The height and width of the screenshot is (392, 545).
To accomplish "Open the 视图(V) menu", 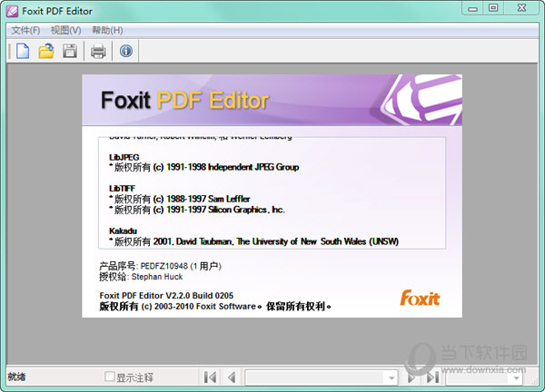I will 65,31.
